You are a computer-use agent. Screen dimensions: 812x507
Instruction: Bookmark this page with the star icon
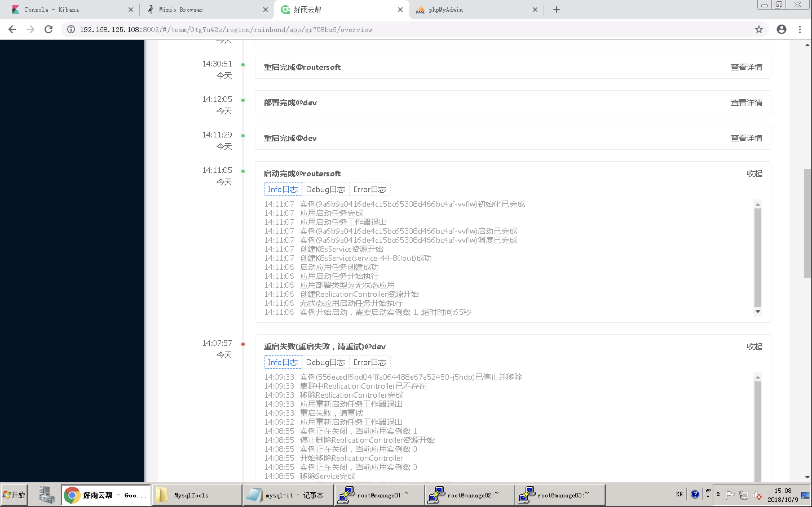pyautogui.click(x=759, y=29)
